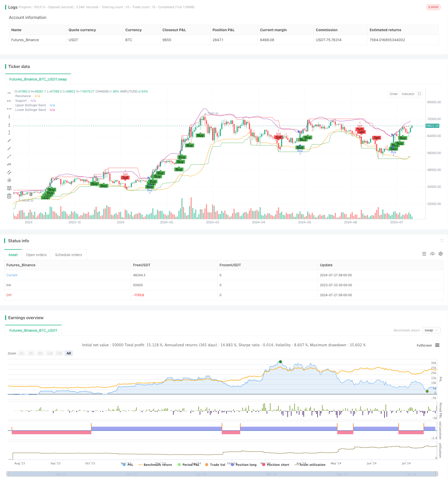Toggle the Asset utilization series legend
Viewport: 448px width, 484px height.
coord(310,465)
